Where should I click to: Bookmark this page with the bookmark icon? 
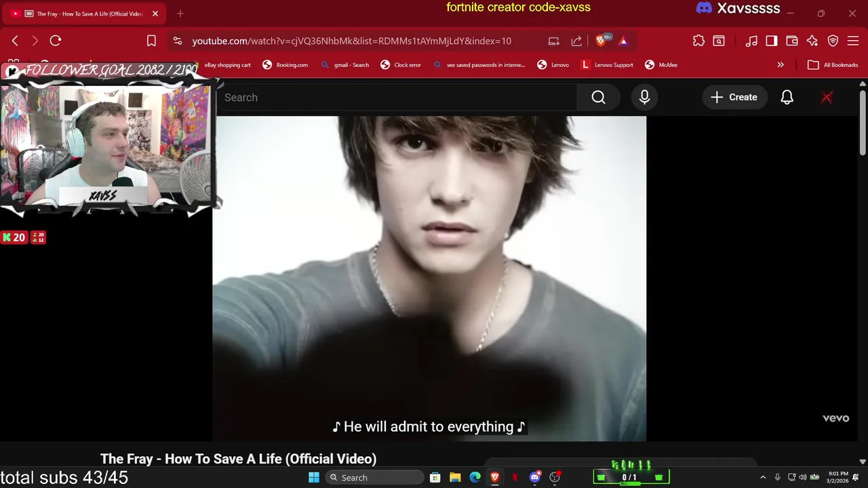tap(152, 41)
